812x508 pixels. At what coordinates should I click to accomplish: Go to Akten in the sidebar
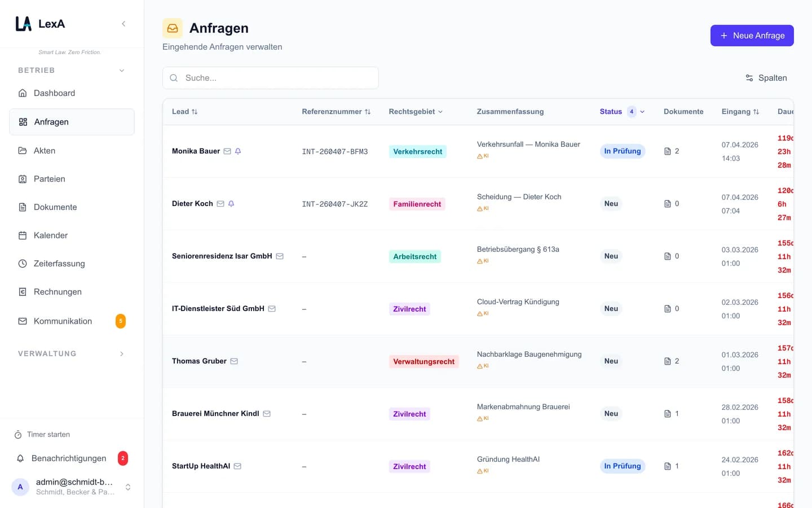pos(72,151)
